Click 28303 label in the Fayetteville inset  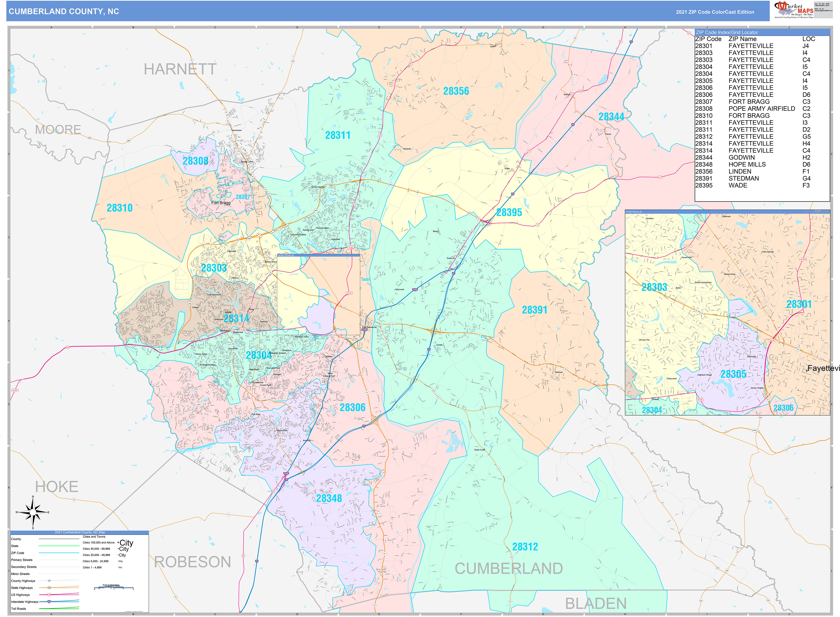654,287
